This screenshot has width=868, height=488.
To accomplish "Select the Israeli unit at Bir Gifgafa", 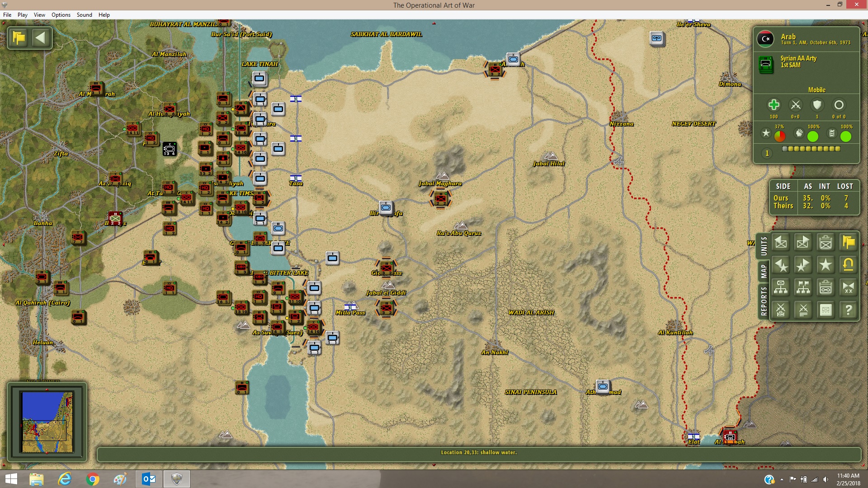I will point(386,207).
